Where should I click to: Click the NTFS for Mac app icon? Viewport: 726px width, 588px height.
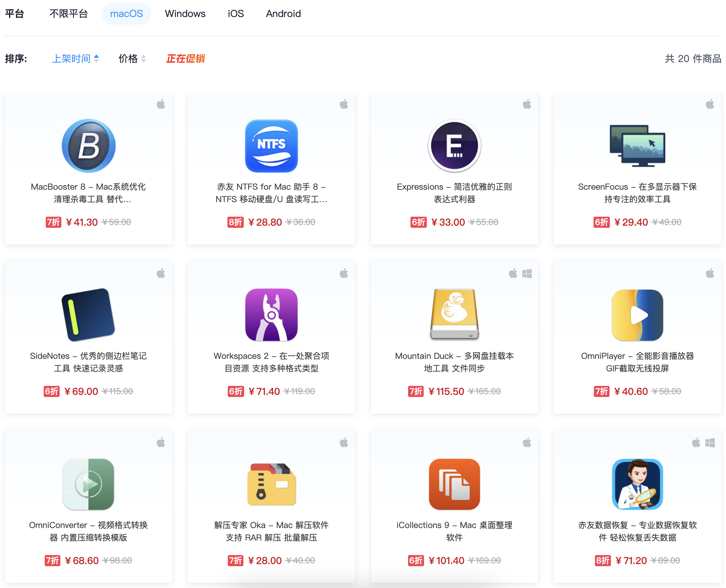coord(271,146)
